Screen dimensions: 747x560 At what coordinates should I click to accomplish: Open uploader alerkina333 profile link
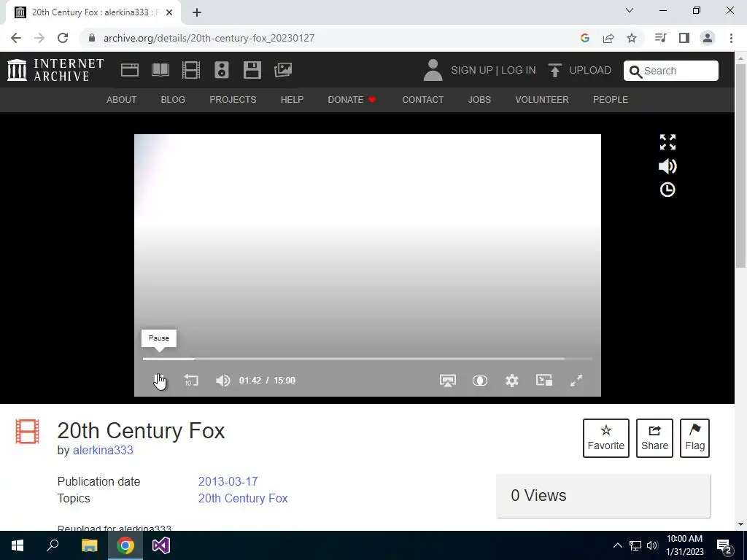103,451
